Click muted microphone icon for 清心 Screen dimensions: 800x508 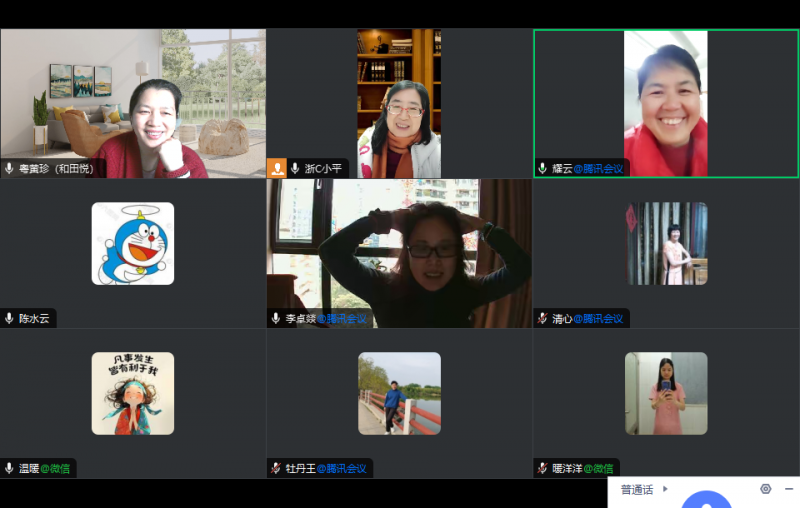(x=543, y=319)
